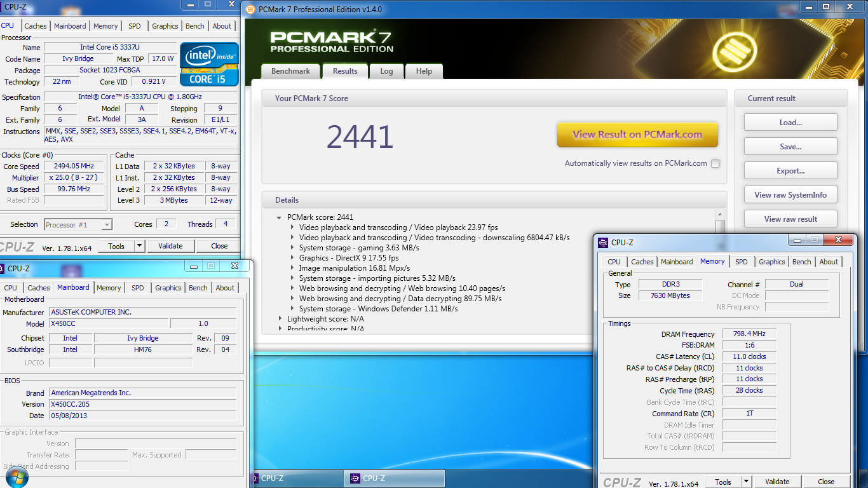Image resolution: width=868 pixels, height=488 pixels.
Task: Click the Multiplier x 25.0 value
Action: pyautogui.click(x=74, y=178)
